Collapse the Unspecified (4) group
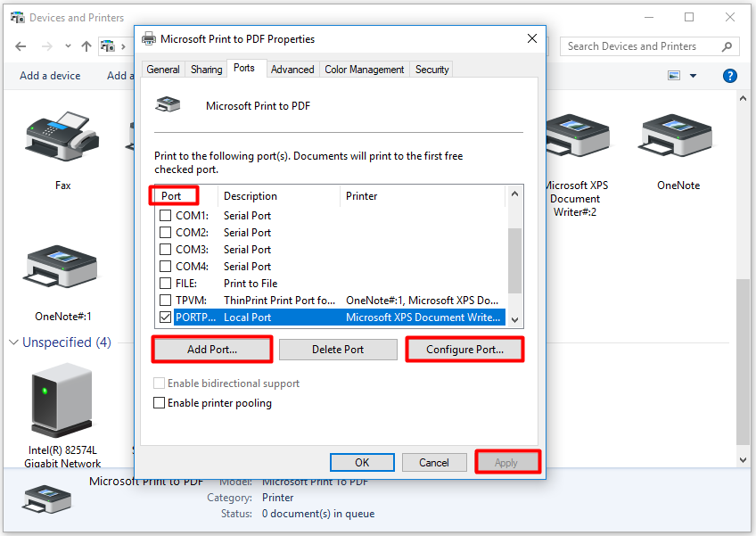Viewport: 756px width, 536px height. (x=13, y=342)
